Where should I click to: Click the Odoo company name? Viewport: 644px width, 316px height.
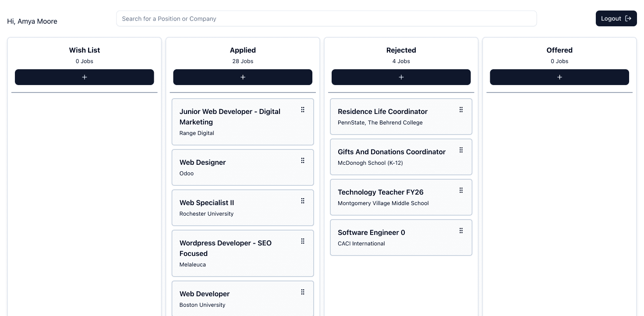187,173
